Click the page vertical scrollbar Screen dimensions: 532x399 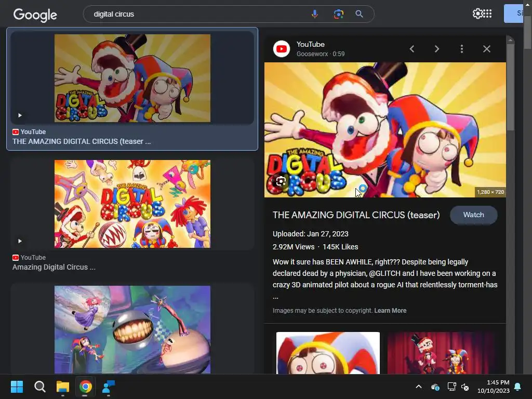point(528,32)
